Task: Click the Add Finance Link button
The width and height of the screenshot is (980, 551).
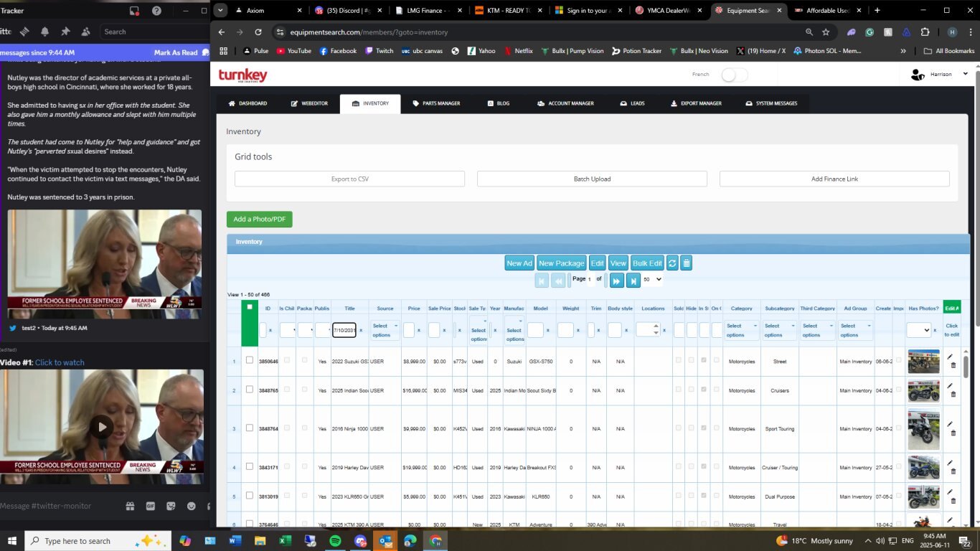Action: (834, 179)
